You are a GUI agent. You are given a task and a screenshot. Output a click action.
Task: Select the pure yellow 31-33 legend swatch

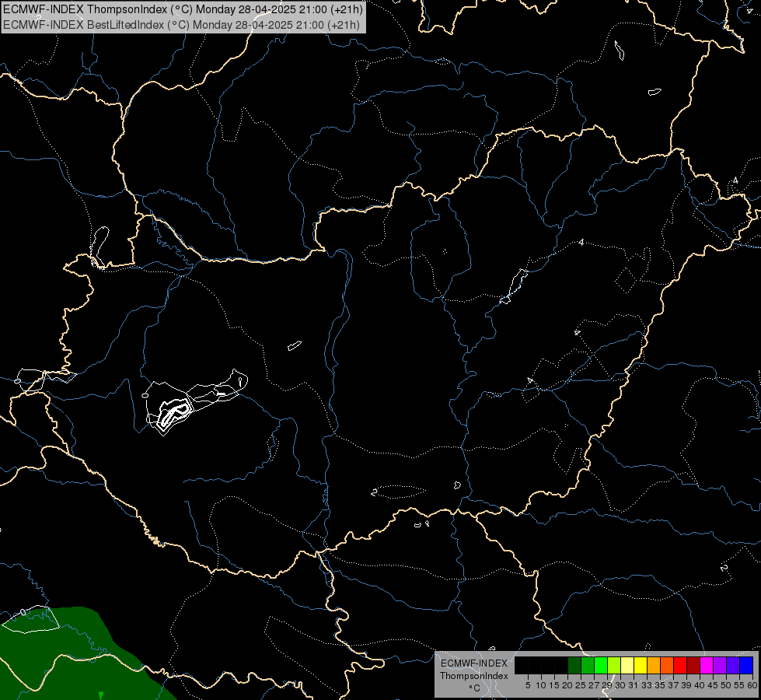[x=641, y=665]
